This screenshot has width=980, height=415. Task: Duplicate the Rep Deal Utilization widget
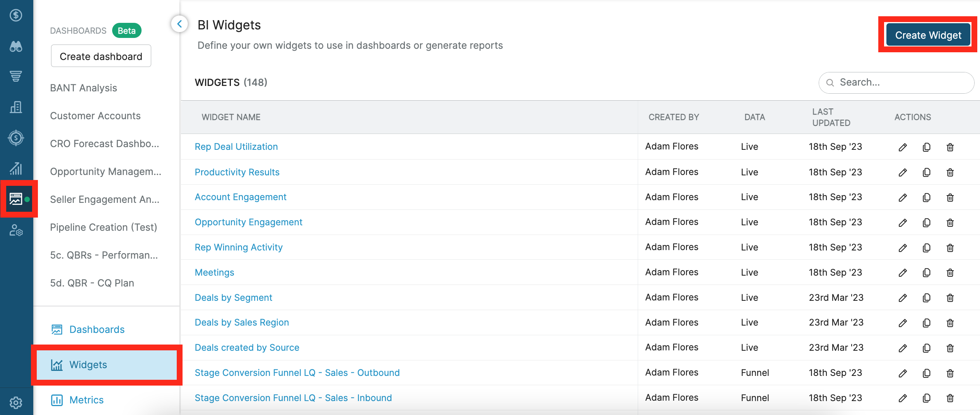(x=926, y=147)
